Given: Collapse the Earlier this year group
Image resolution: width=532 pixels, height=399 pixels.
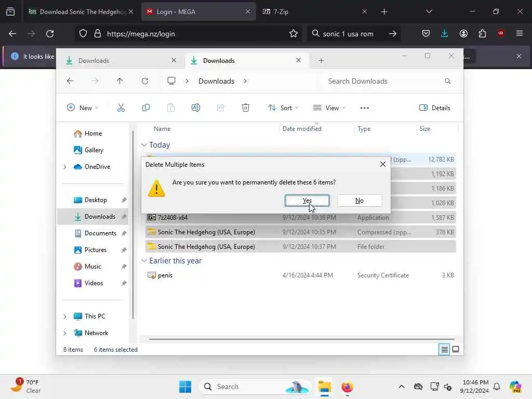Looking at the screenshot, I should (144, 261).
